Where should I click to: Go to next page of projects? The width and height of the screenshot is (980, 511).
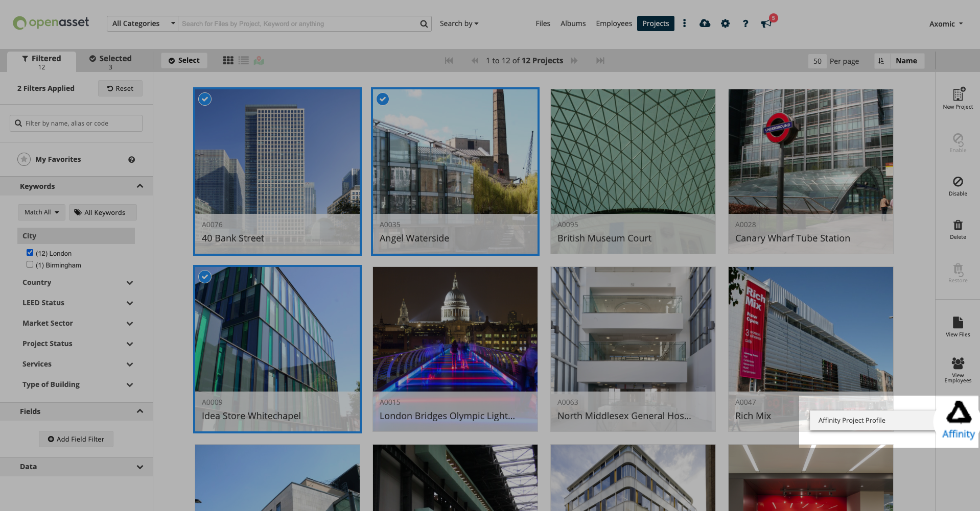(574, 61)
